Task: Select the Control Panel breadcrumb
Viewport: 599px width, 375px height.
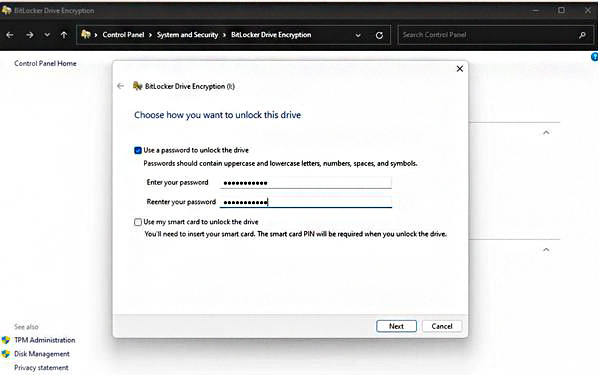Action: (x=123, y=35)
